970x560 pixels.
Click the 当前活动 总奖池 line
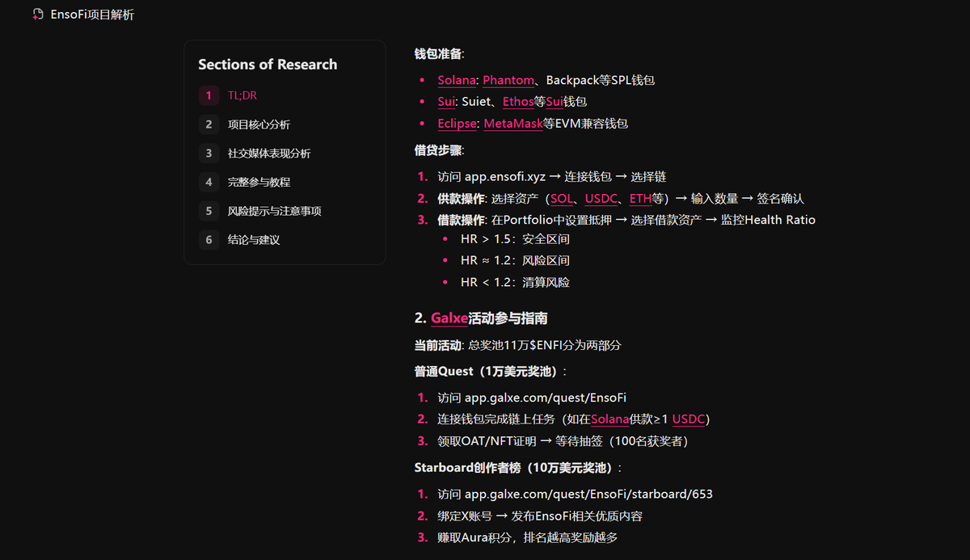click(x=517, y=345)
